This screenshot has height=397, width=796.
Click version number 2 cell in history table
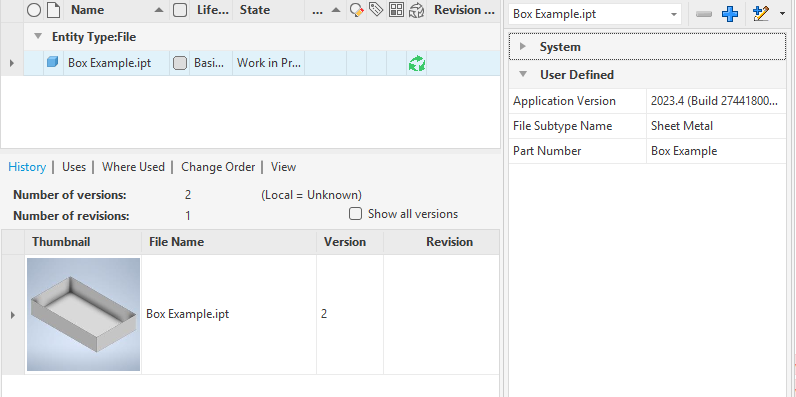(x=350, y=314)
